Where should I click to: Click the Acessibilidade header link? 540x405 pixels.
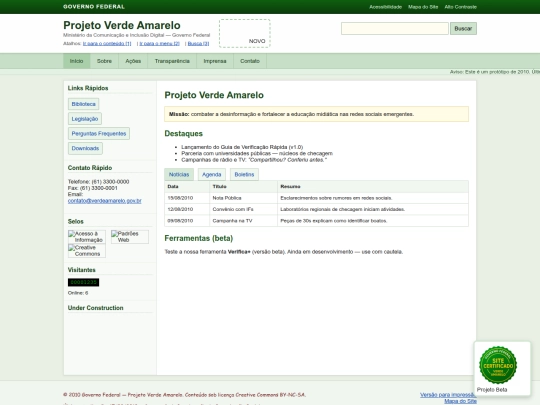pos(385,7)
